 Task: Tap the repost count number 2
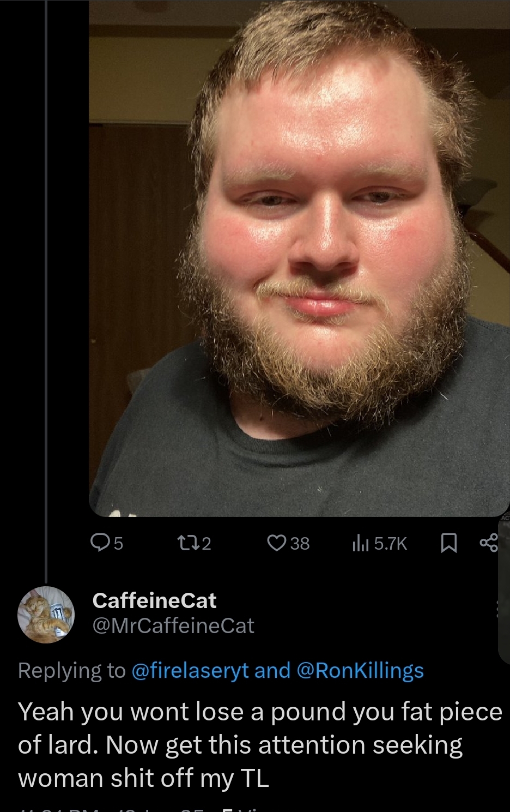tap(207, 543)
